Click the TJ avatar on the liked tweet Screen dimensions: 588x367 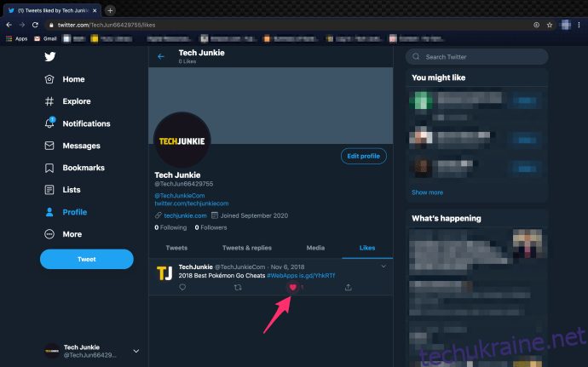coord(164,272)
